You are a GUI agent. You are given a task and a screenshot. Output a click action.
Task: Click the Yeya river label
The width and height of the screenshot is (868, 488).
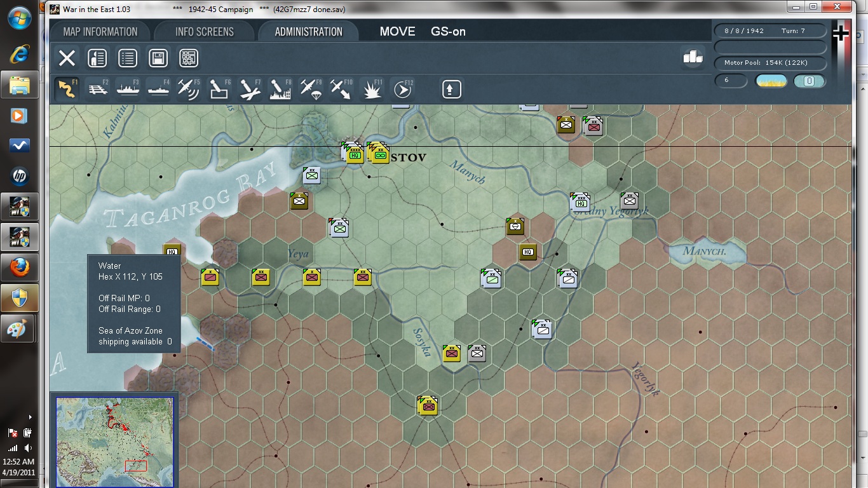(x=298, y=254)
